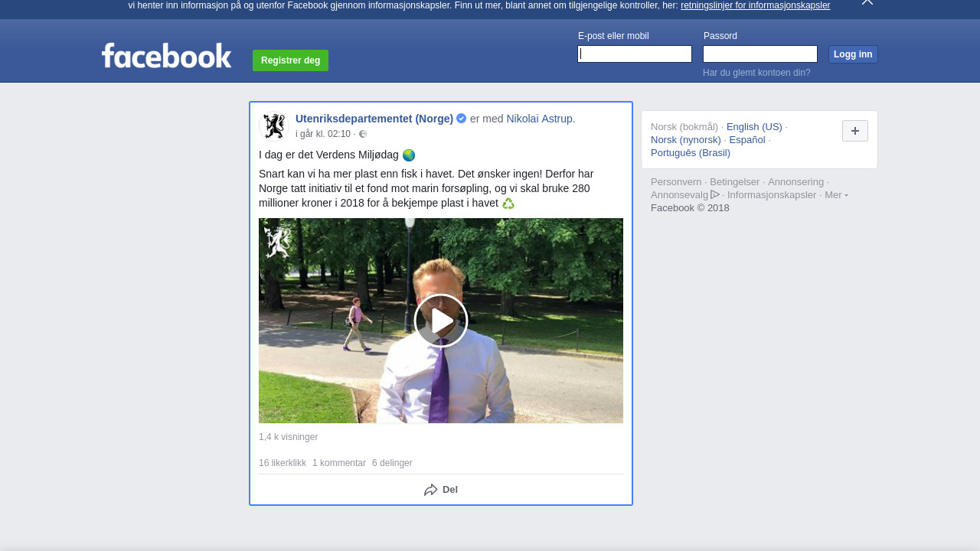Switch language to Norsk (nynorsk)
The height and width of the screenshot is (551, 980).
(x=686, y=140)
